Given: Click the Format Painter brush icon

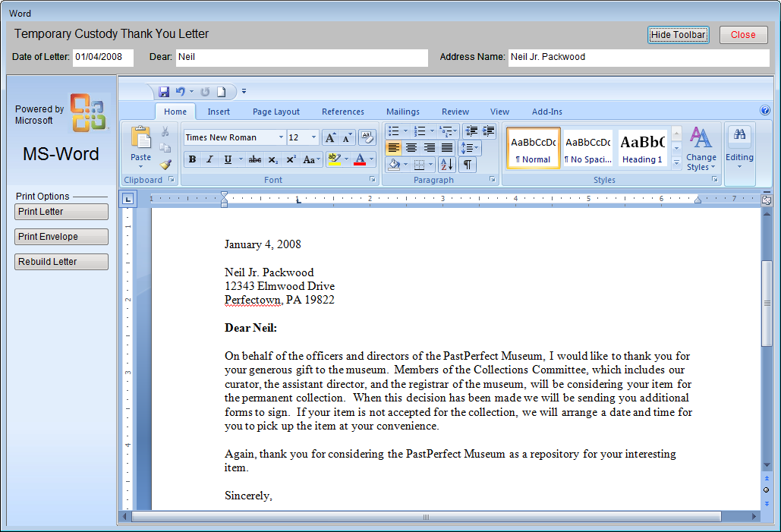Looking at the screenshot, I should click(x=165, y=164).
